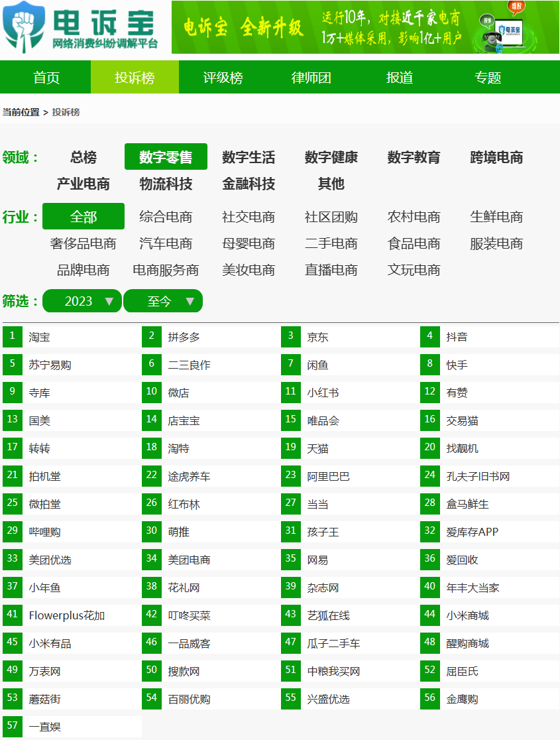Pick the 数字教育 domain filter
The height and width of the screenshot is (740, 560).
pyautogui.click(x=414, y=156)
